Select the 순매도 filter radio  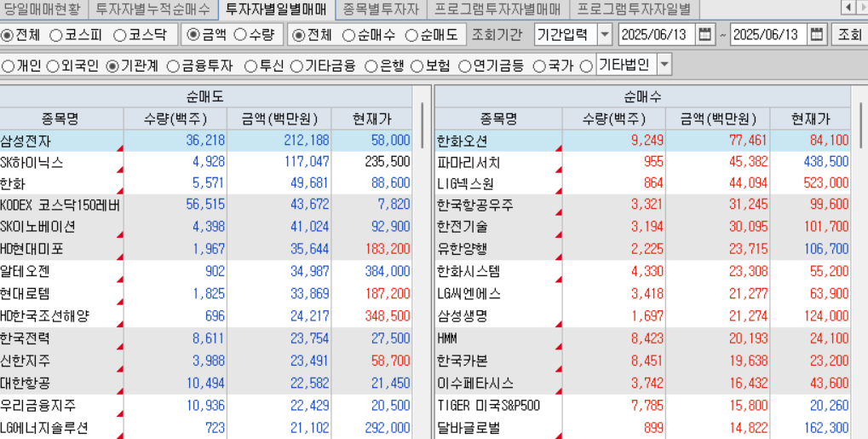point(411,35)
